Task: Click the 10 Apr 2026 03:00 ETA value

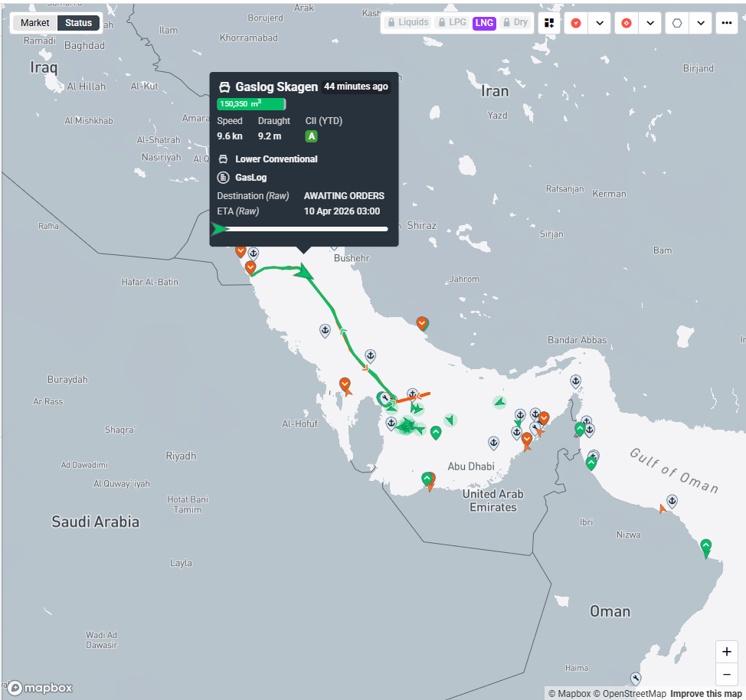Action: 342,211
